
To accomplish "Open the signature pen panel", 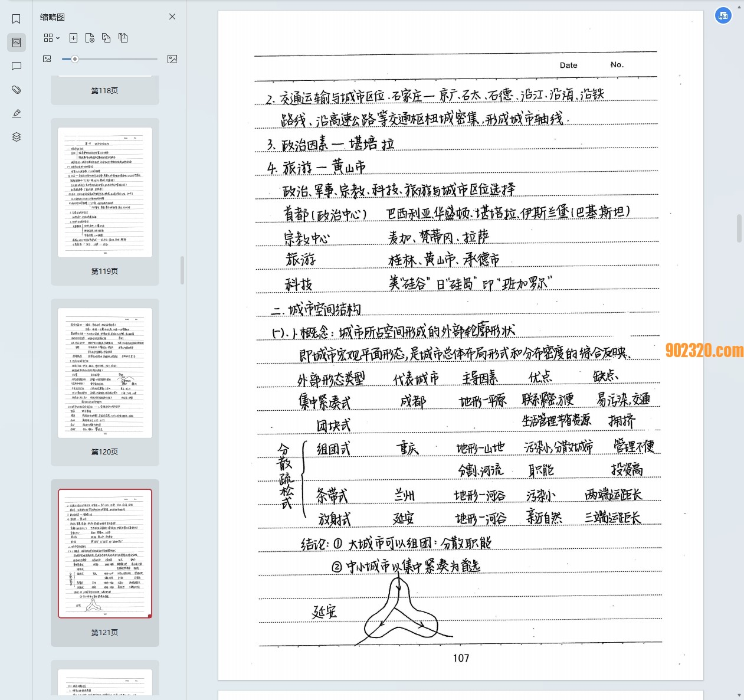I will click(17, 113).
